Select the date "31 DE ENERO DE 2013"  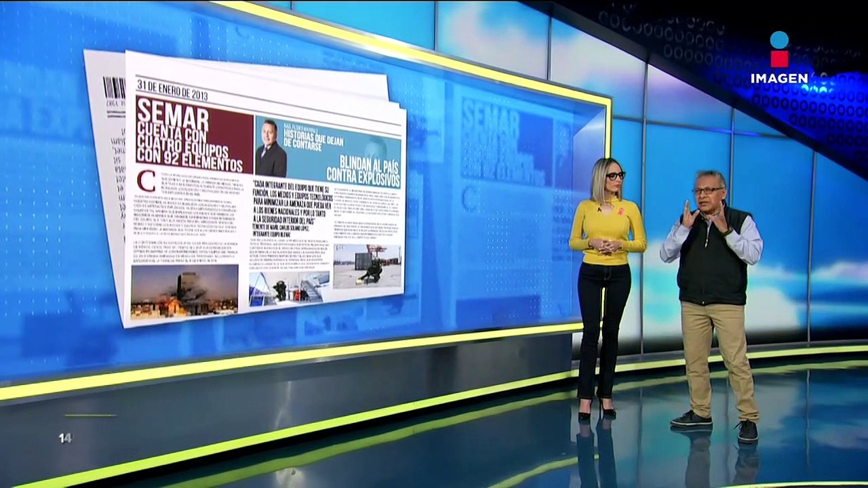point(172,89)
